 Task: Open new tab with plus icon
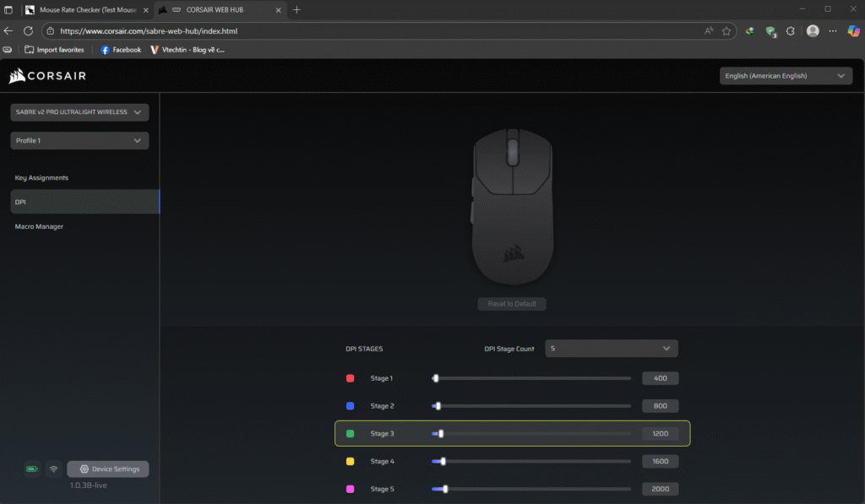coord(296,9)
